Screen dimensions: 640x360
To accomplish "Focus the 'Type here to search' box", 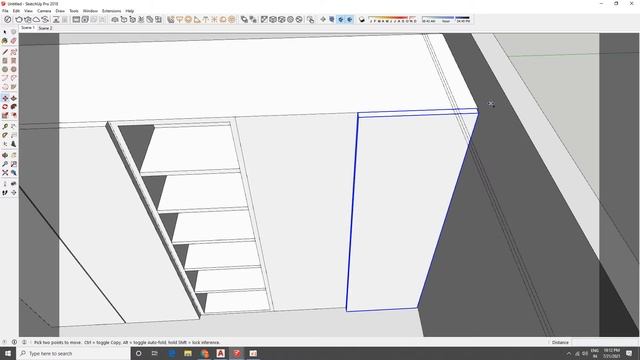I will (x=73, y=353).
